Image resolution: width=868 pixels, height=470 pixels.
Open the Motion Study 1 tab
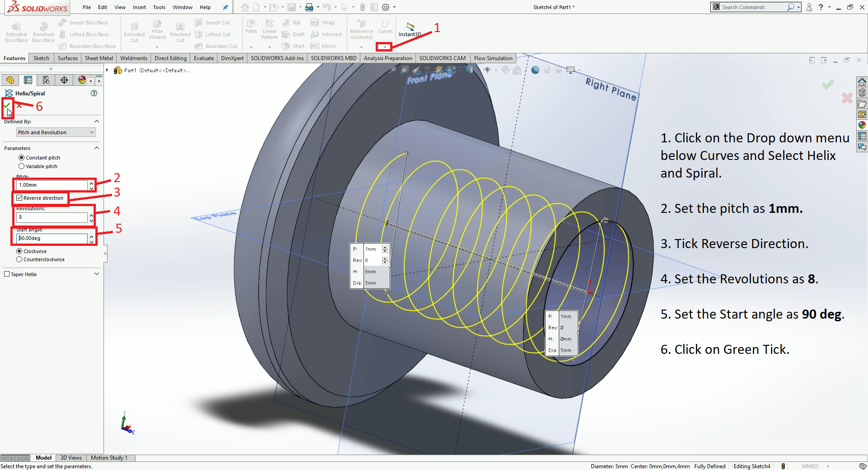click(109, 458)
